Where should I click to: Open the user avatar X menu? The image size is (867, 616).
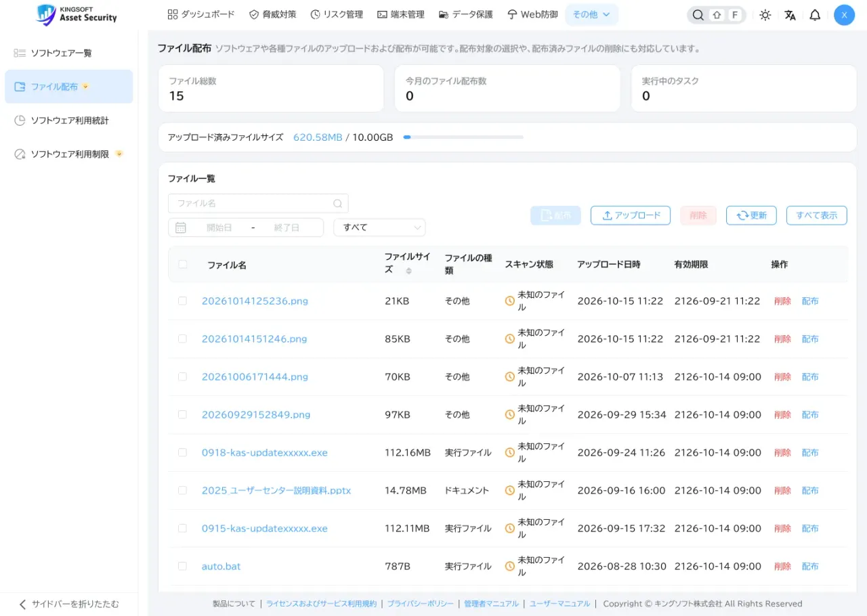844,15
